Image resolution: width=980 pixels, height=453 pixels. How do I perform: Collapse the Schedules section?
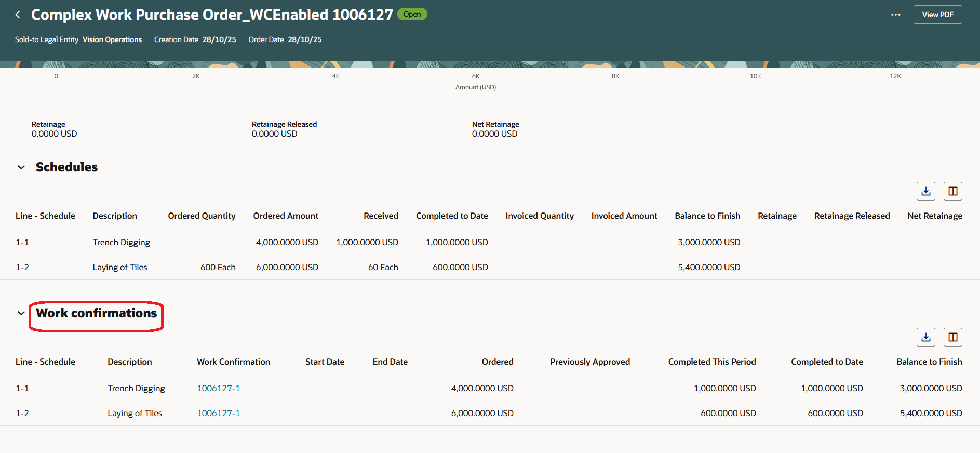(x=21, y=167)
